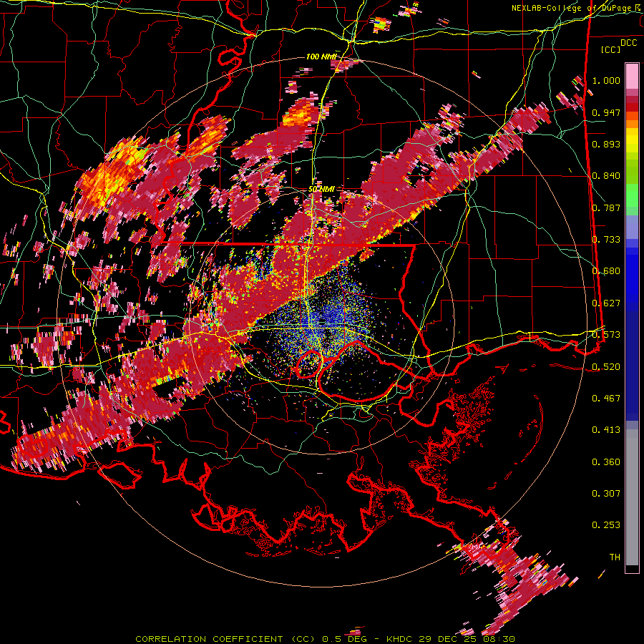This screenshot has height=644, width=644.
Task: Click the 0.360 scale value
Action: [x=606, y=462]
